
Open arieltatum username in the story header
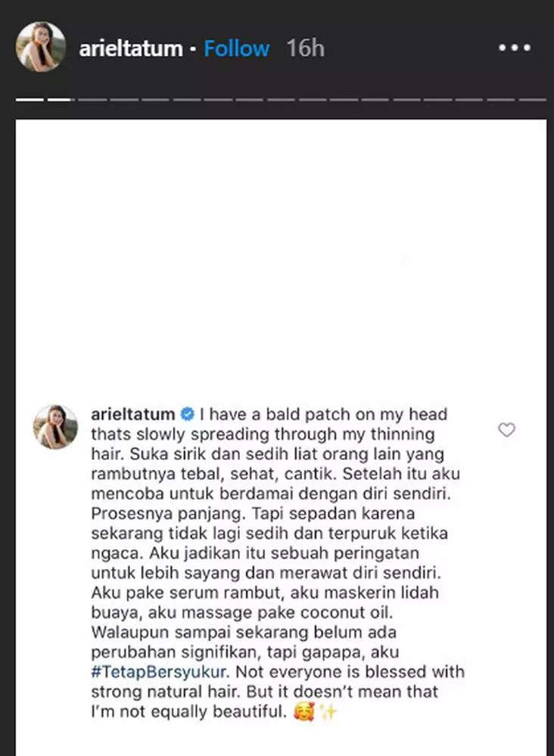(x=131, y=48)
